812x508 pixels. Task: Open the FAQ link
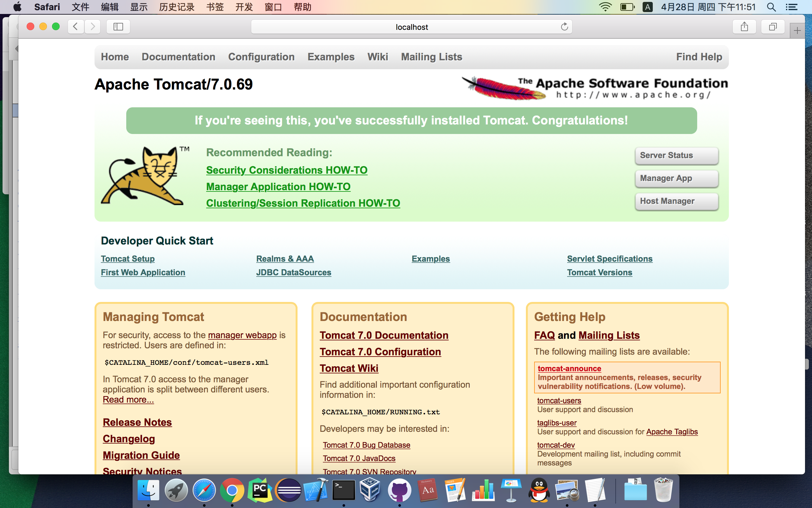544,335
